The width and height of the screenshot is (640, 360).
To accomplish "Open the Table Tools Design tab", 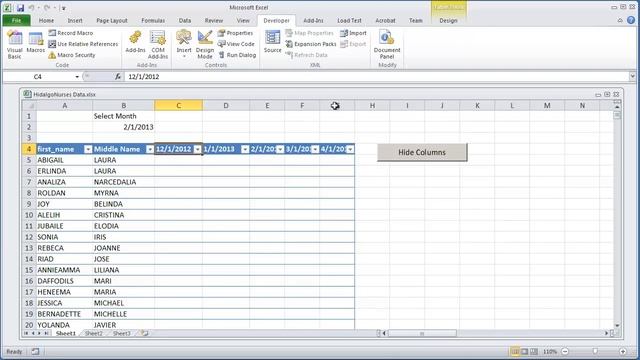I will (x=448, y=20).
